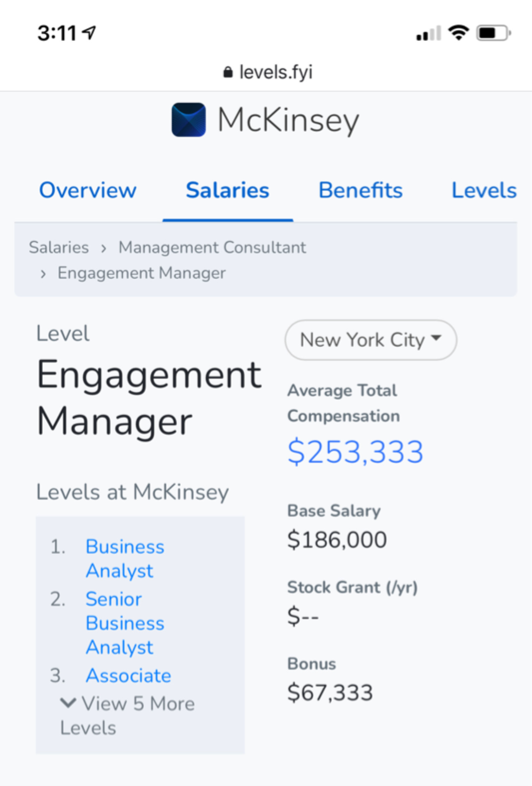Open the New York City location dropdown

[x=371, y=340]
